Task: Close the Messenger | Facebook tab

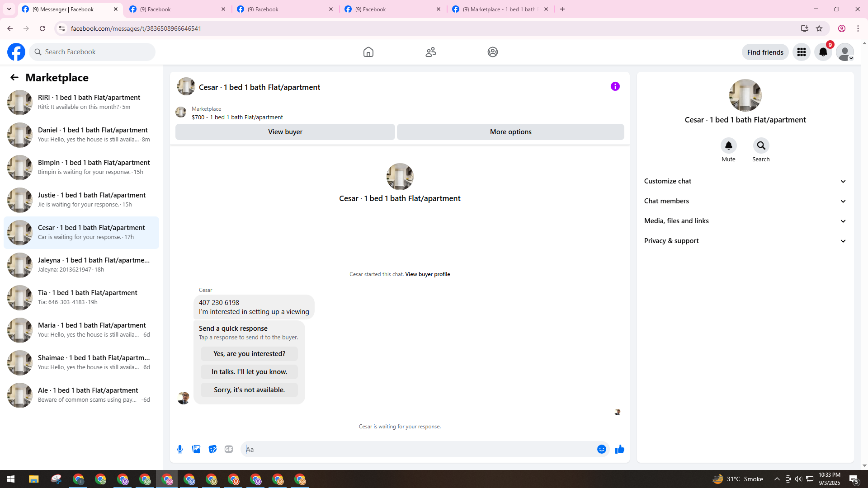Action: pos(116,9)
